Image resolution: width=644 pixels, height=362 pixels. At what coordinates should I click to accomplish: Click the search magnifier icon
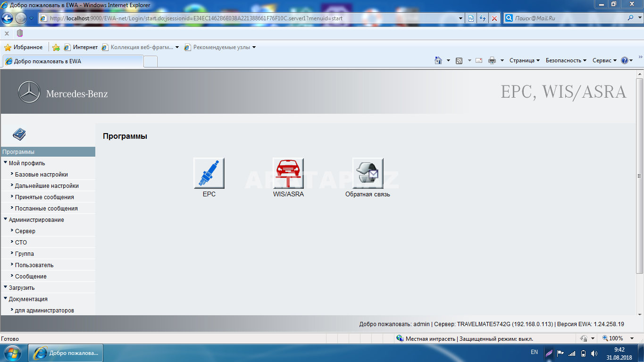(x=631, y=18)
